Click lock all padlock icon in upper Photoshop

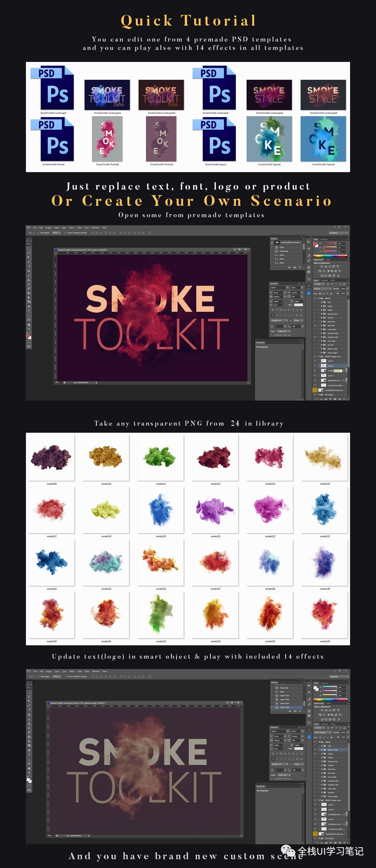coord(331,294)
